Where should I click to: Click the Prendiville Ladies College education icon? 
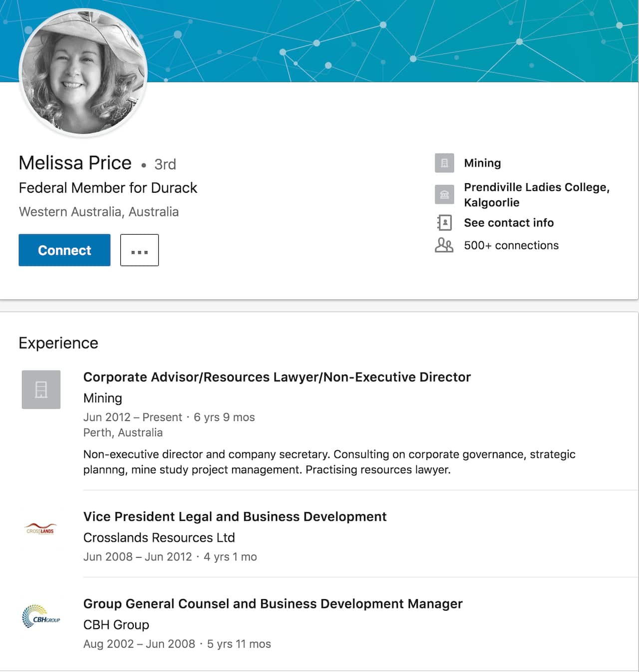444,195
